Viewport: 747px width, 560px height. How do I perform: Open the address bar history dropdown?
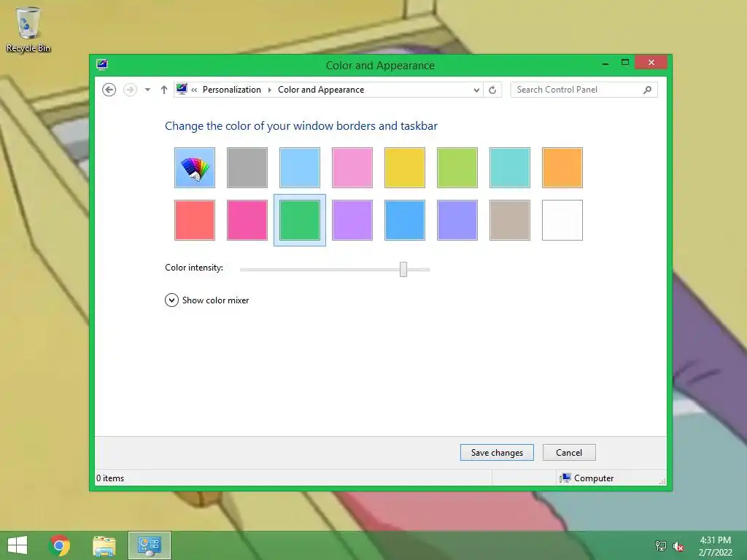coord(476,90)
